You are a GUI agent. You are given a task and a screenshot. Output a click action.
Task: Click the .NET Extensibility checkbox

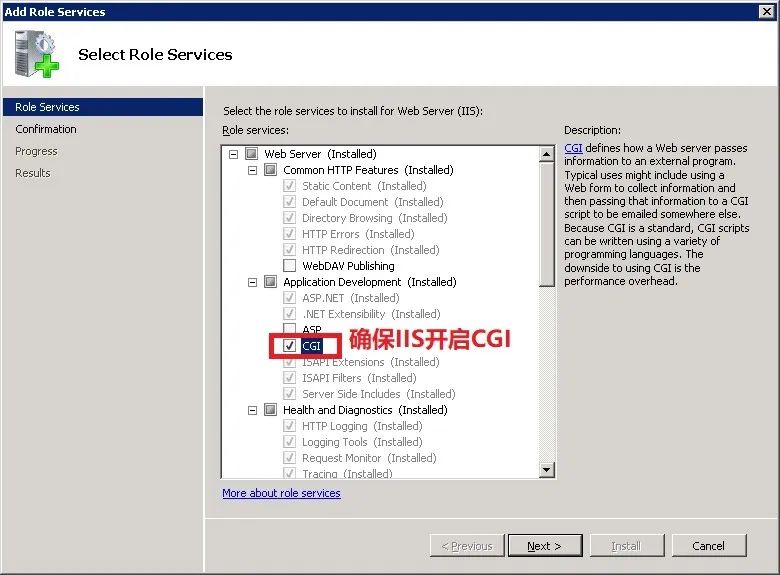[290, 314]
